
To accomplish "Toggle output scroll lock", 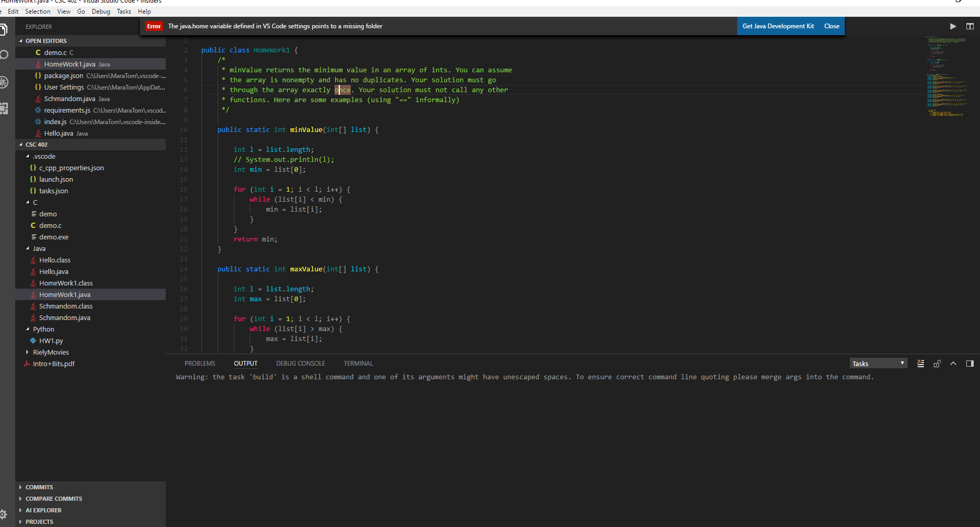I will pyautogui.click(x=937, y=363).
